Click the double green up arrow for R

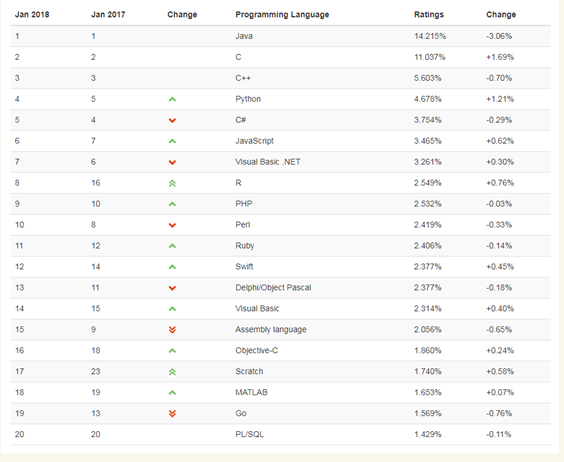point(172,183)
